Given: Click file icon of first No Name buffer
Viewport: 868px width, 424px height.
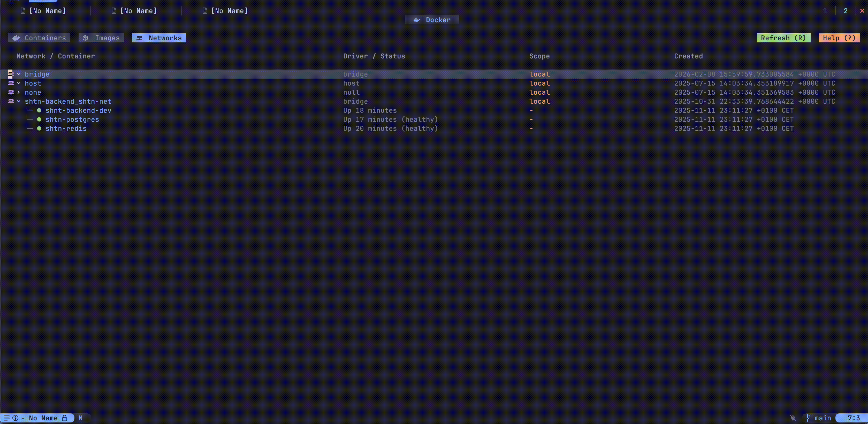Looking at the screenshot, I should point(23,11).
